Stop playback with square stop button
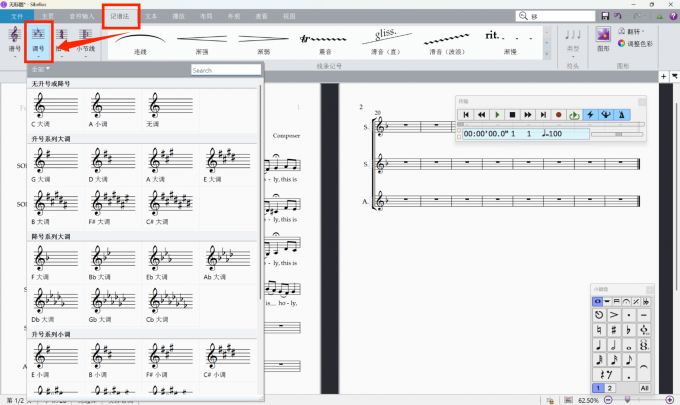 click(512, 114)
